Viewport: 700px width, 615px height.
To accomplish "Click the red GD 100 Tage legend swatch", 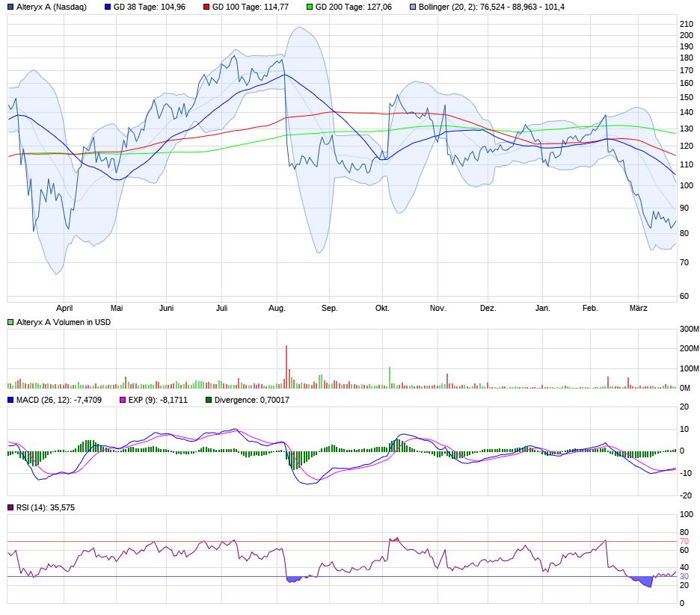I will tap(206, 7).
